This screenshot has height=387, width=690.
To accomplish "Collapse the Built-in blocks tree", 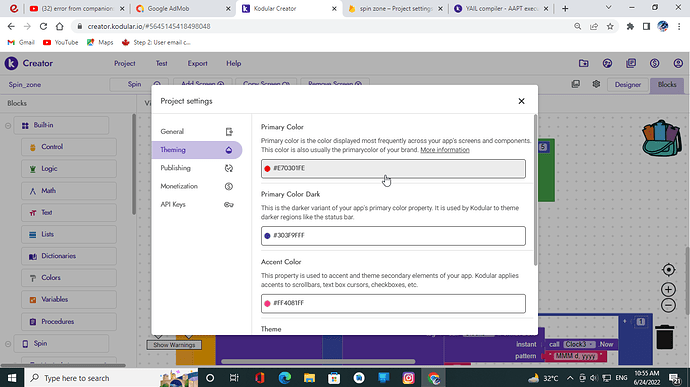I will [8, 125].
